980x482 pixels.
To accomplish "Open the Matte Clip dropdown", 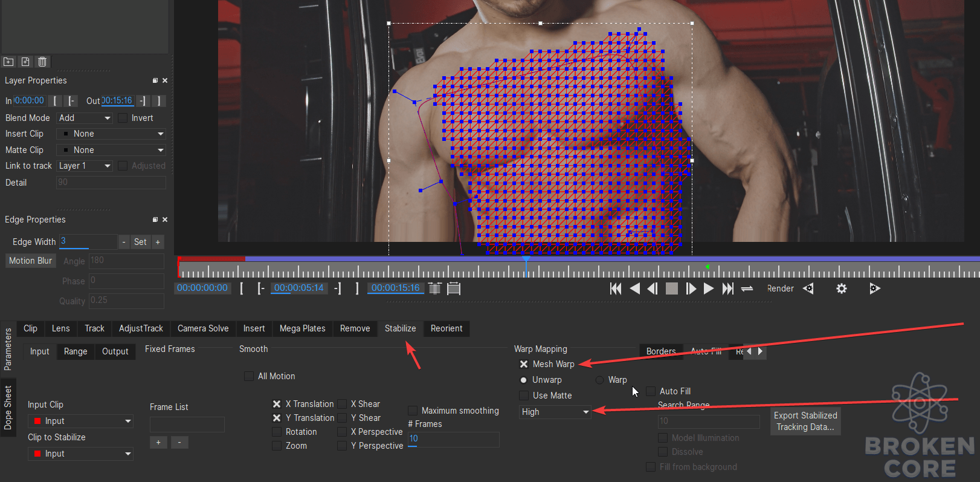I will point(111,150).
